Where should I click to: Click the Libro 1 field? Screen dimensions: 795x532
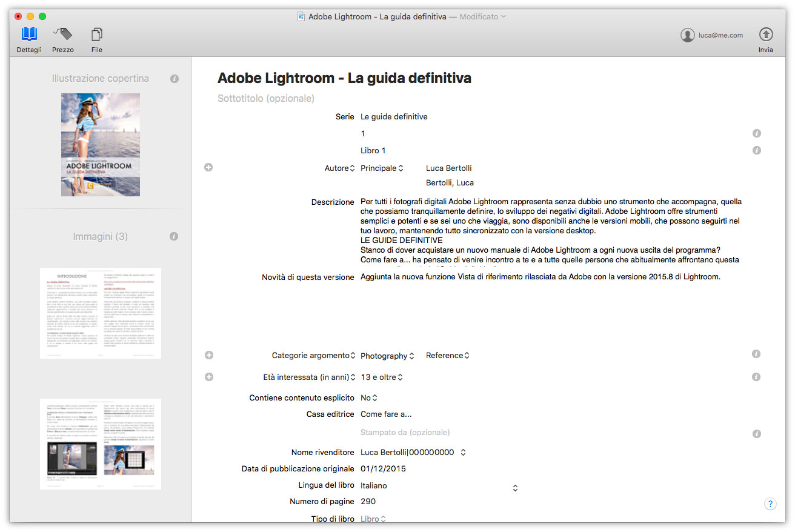tap(373, 151)
